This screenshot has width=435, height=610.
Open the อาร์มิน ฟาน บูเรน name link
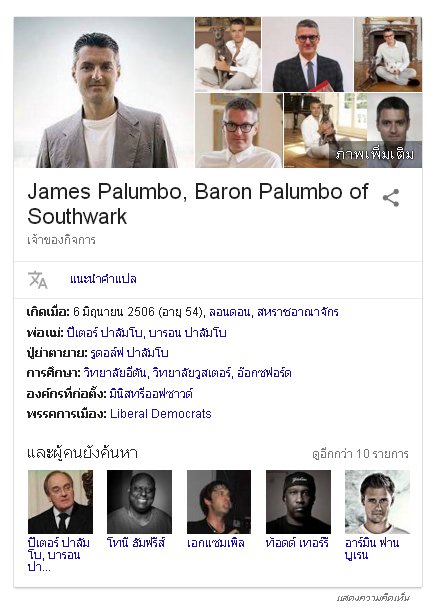tap(372, 548)
